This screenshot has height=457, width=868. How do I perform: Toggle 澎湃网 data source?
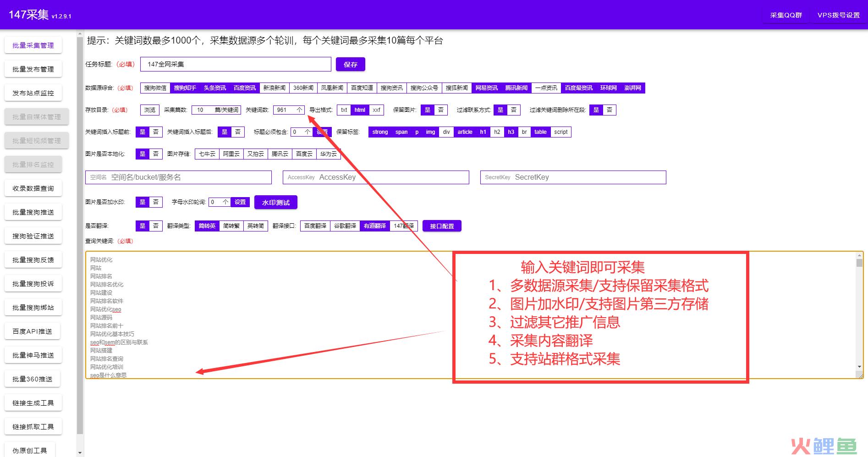point(632,88)
